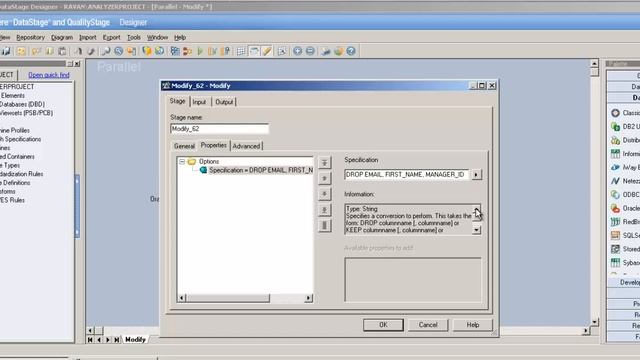Viewport: 640px width, 360px height.
Task: Open the Advanced sub-tab
Action: (246, 146)
